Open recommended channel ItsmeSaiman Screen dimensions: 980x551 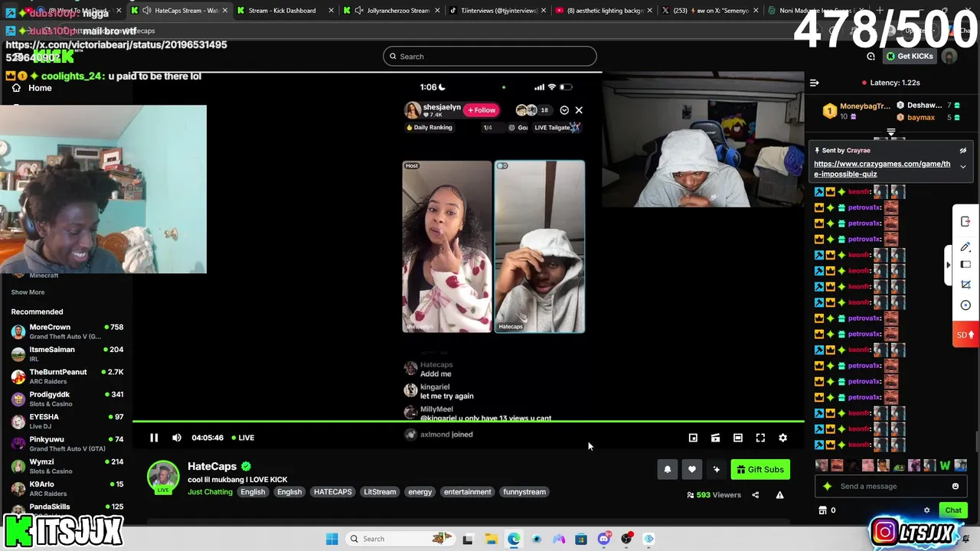pyautogui.click(x=67, y=354)
